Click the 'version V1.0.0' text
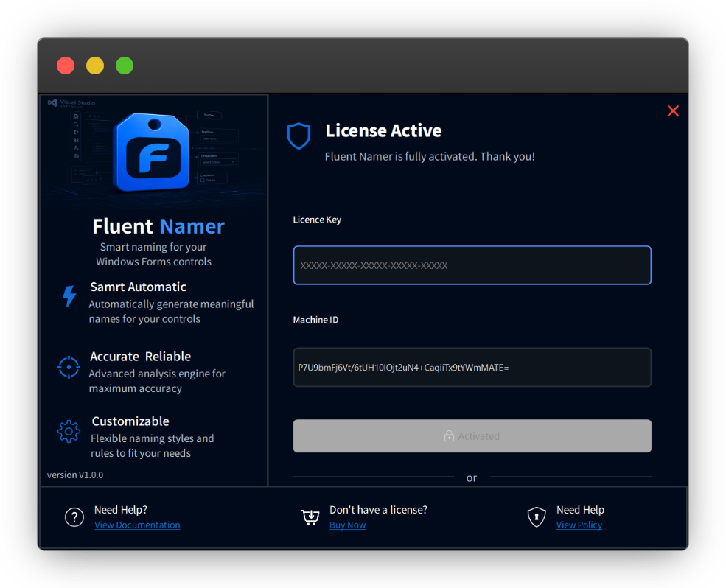The height and width of the screenshot is (588, 726). tap(75, 475)
